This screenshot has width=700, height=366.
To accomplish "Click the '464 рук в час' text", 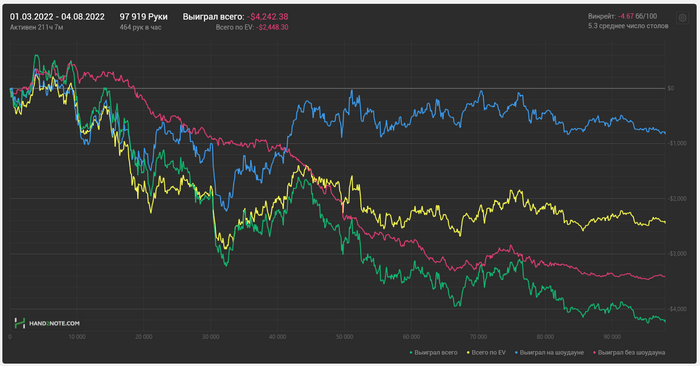I will [140, 27].
